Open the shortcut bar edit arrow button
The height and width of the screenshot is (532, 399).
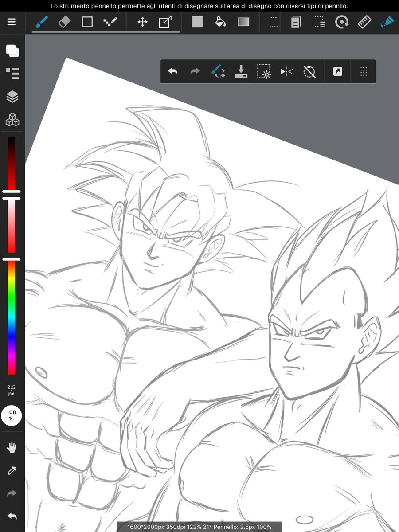[338, 71]
